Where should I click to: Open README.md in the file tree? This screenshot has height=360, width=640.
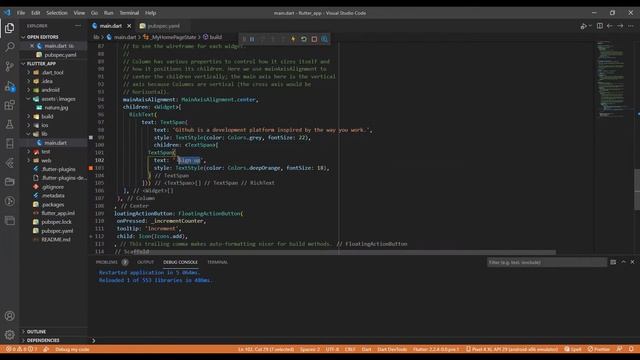56,240
